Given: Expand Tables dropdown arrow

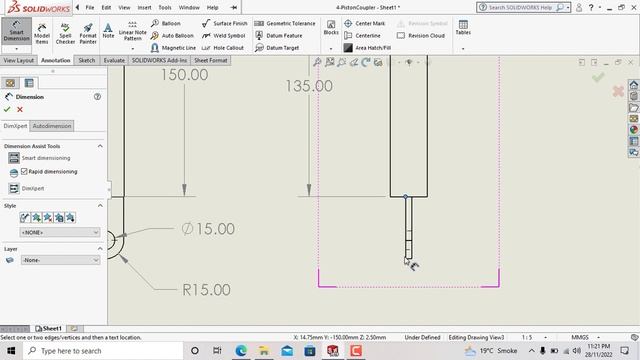Looking at the screenshot, I should click(463, 49).
